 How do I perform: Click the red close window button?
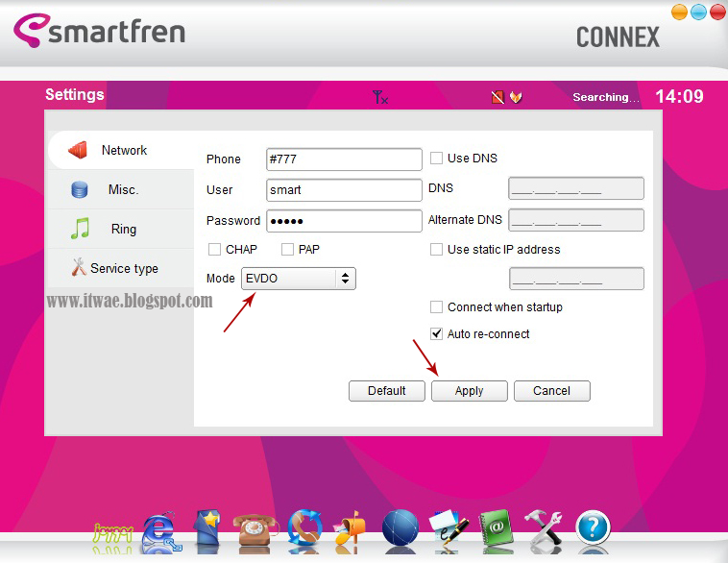click(717, 12)
